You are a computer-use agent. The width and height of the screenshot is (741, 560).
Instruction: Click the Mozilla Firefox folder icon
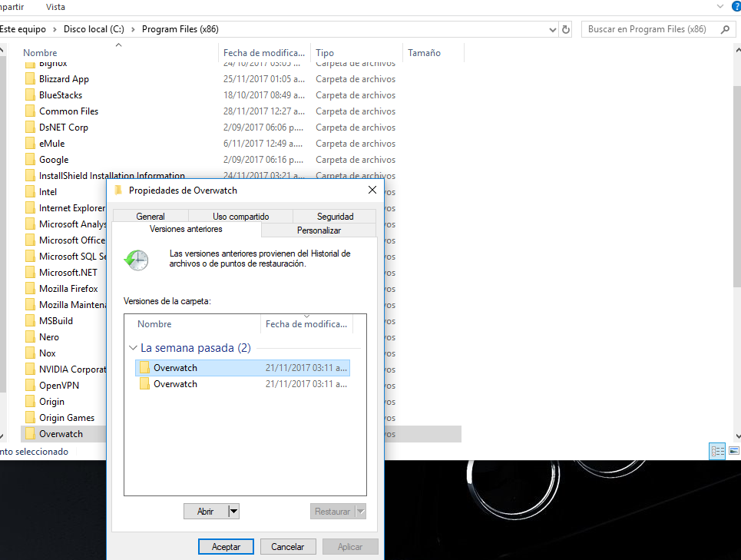pyautogui.click(x=30, y=288)
